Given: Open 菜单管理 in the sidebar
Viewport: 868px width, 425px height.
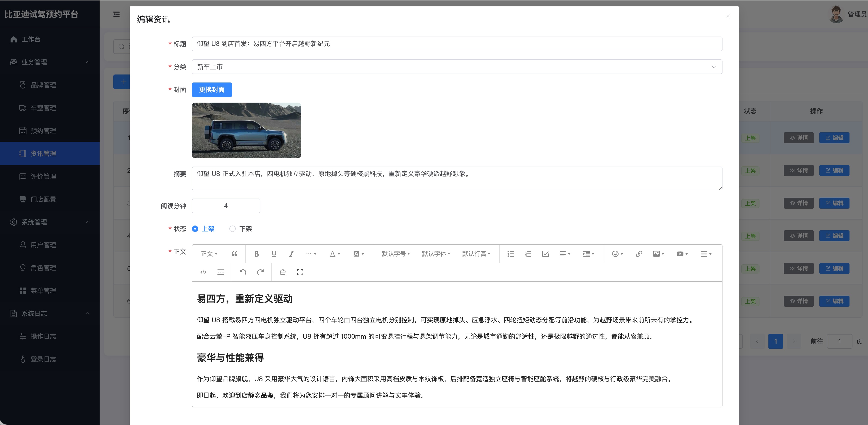Looking at the screenshot, I should tap(50, 290).
